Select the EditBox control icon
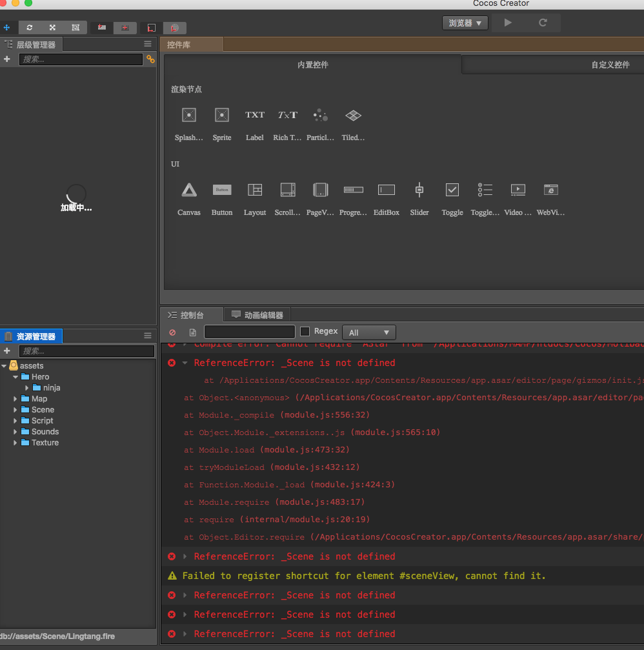644x650 pixels. 386,190
